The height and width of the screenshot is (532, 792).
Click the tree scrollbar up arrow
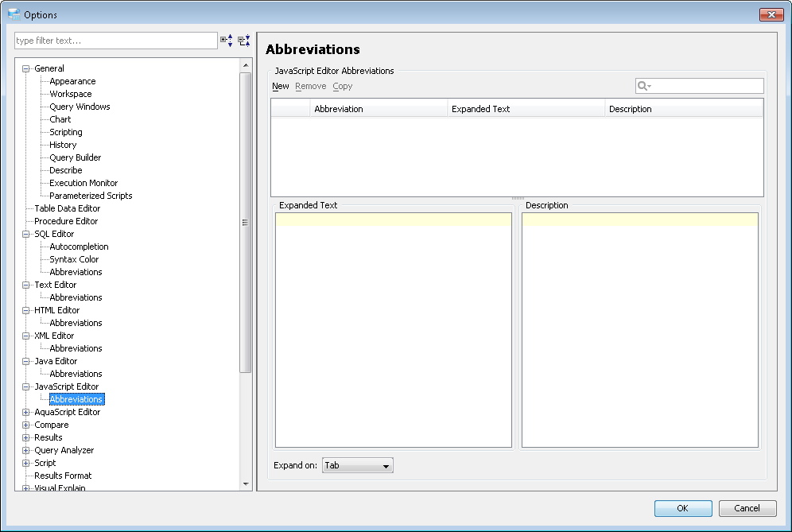246,64
